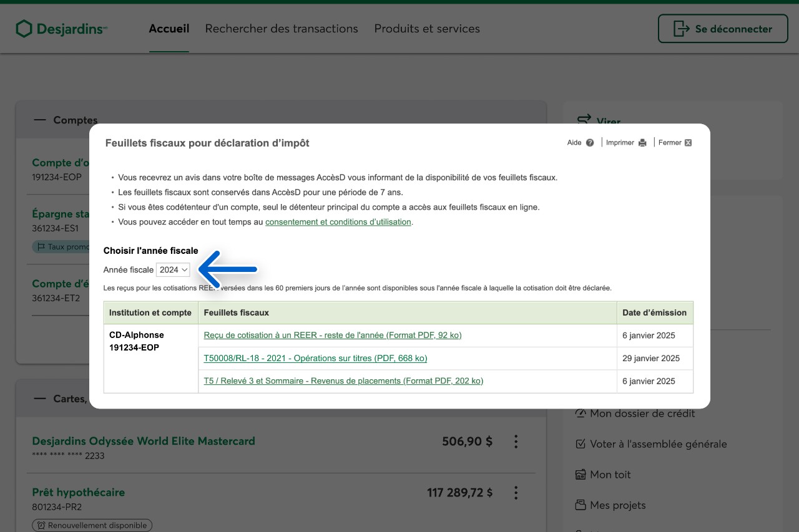Go to Rechercher des transactions tab

click(282, 29)
